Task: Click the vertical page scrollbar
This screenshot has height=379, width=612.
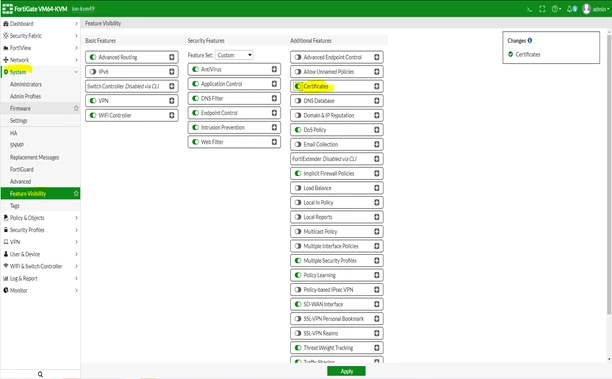Action: pos(609,174)
